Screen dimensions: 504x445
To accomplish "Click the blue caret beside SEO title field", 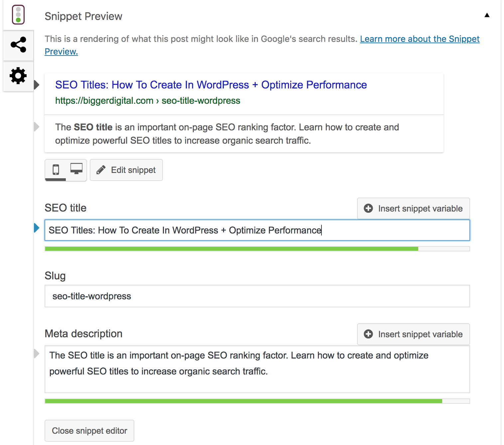I will tap(37, 228).
